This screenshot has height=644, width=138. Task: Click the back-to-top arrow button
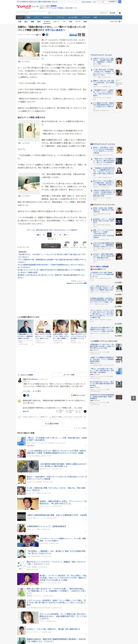[133, 398]
